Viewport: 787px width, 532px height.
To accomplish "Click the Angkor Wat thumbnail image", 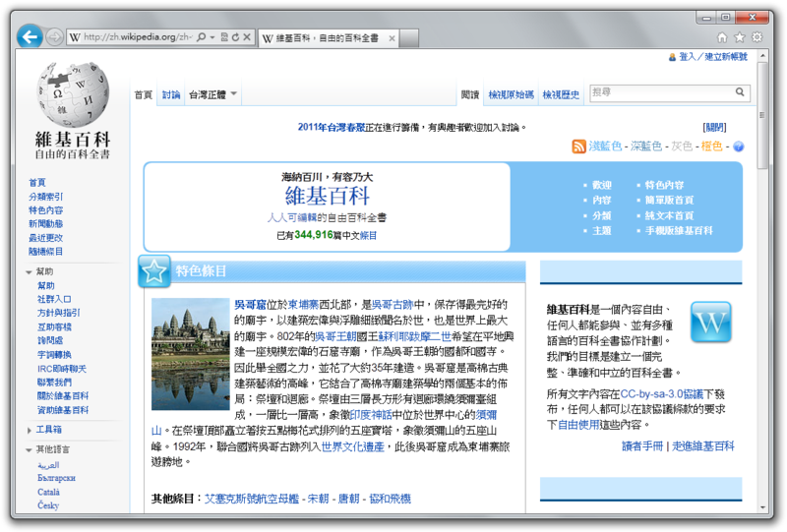I will pyautogui.click(x=191, y=354).
